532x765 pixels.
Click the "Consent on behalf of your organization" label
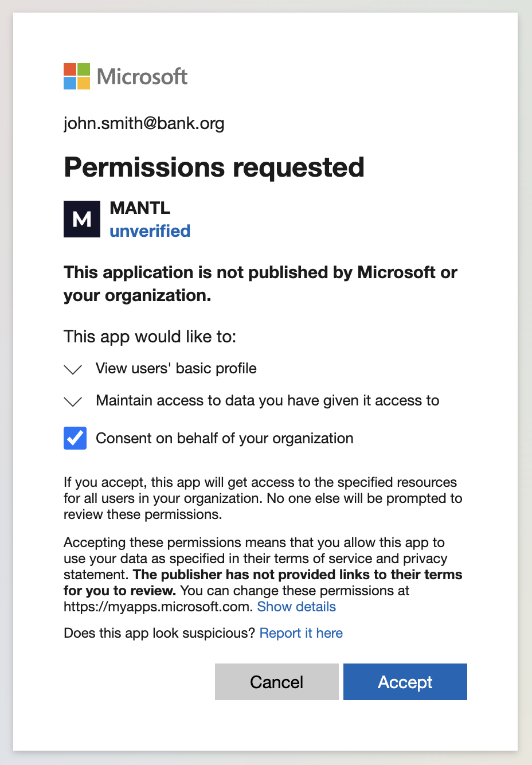(x=224, y=438)
